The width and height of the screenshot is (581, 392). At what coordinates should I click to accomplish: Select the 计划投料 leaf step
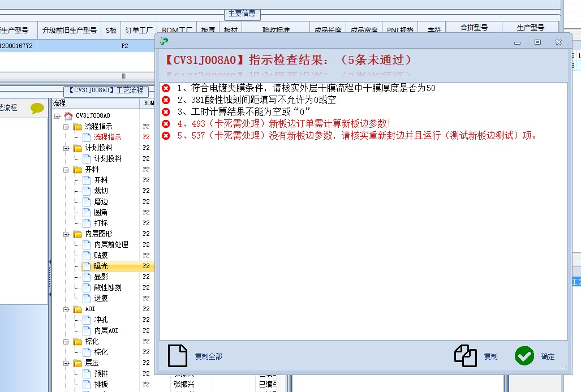point(107,158)
